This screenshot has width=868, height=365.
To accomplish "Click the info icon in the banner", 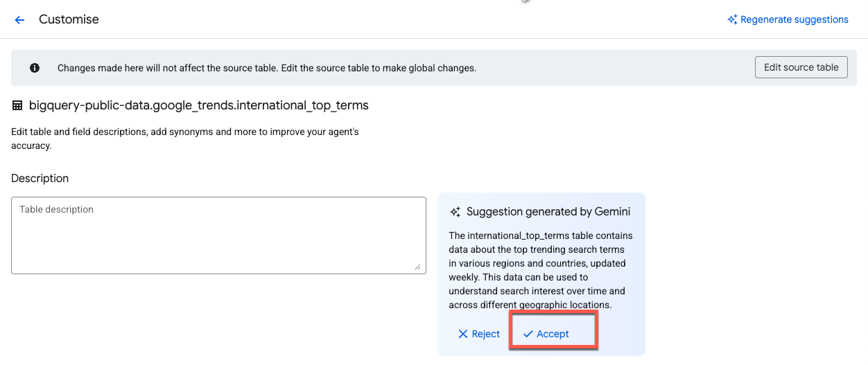I will click(35, 68).
